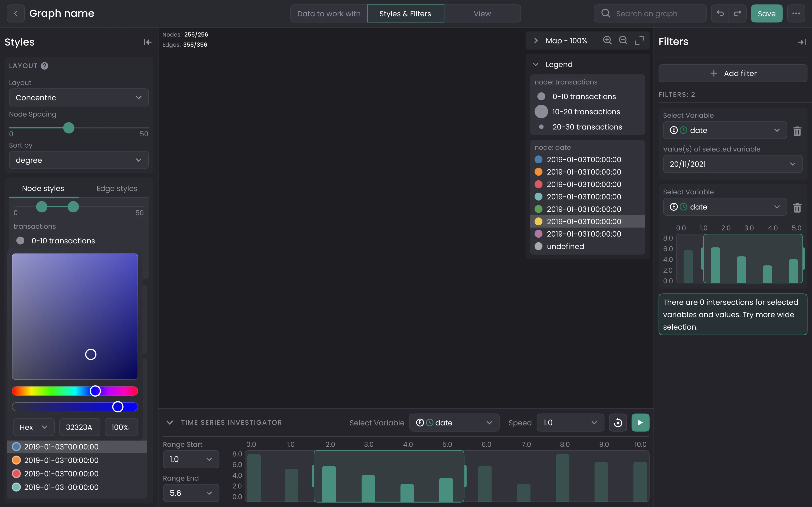This screenshot has height=507, width=812.
Task: Open the Range Start 1.0 dropdown
Action: [x=191, y=459]
